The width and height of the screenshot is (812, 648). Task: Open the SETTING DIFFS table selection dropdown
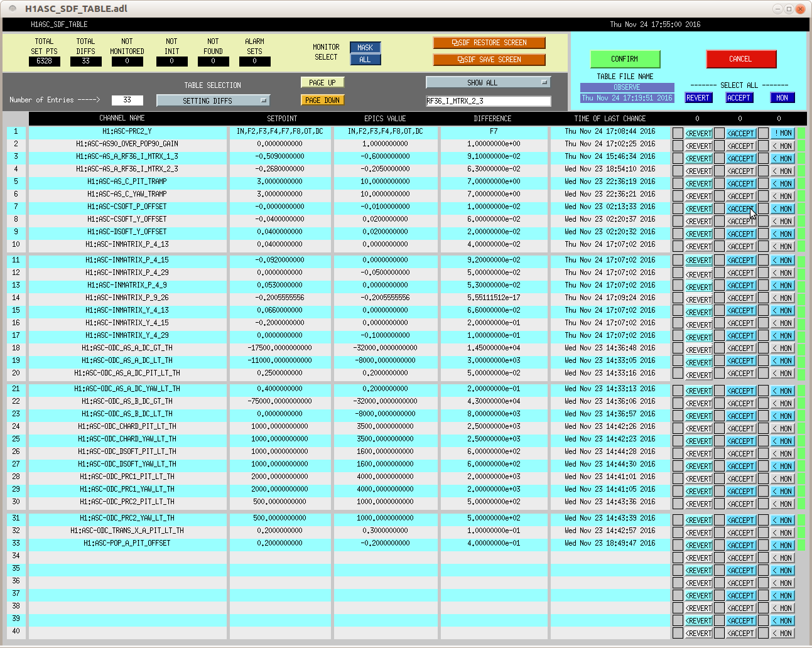click(x=213, y=100)
